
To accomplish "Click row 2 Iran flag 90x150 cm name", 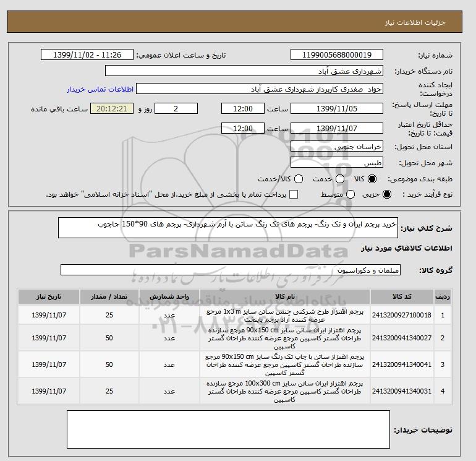I will pos(285,338).
